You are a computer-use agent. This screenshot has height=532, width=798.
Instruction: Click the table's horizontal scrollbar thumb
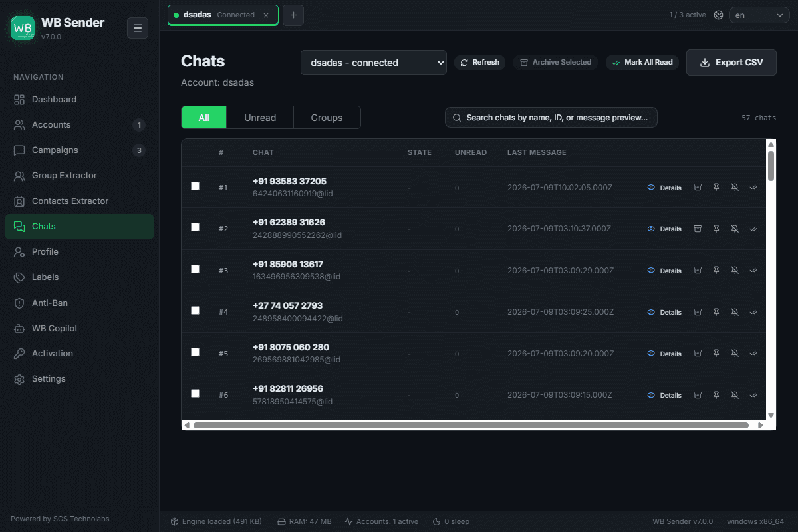[x=471, y=425]
